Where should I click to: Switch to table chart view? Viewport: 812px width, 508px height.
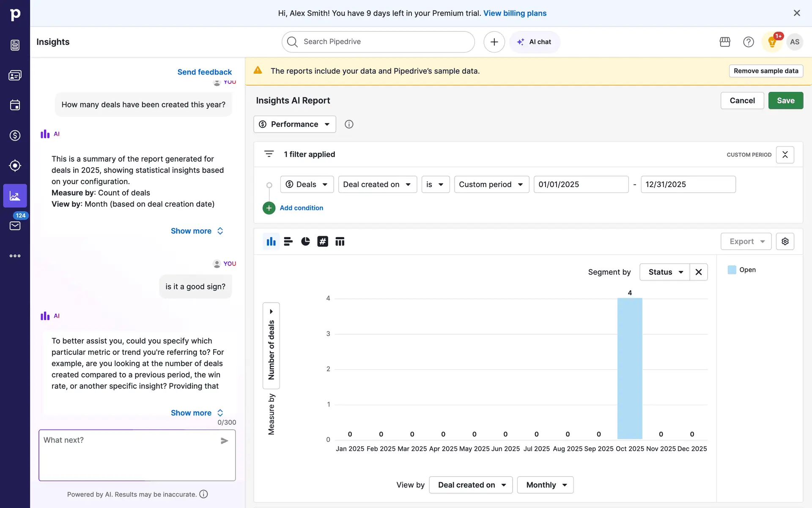[340, 241]
